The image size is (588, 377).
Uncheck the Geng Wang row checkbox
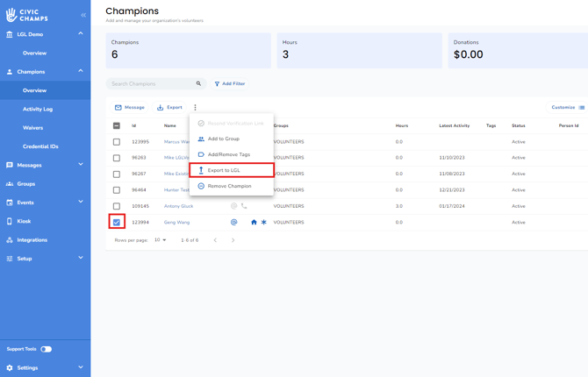pyautogui.click(x=117, y=222)
